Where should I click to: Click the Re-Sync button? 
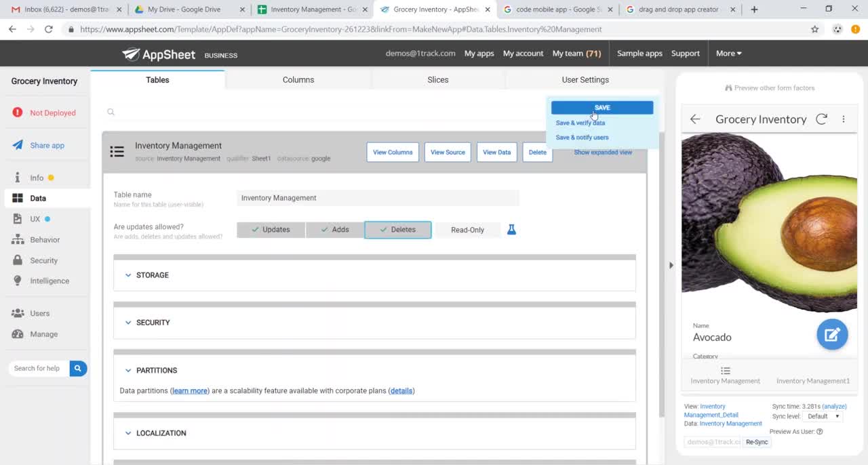(757, 442)
